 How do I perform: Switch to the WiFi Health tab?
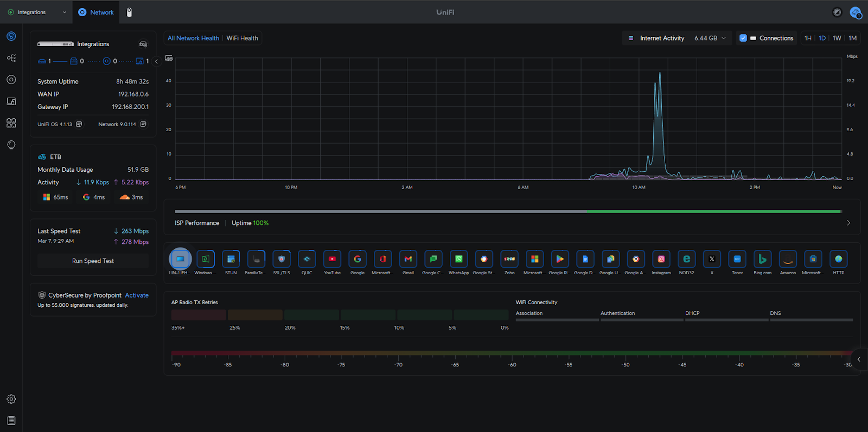(242, 38)
